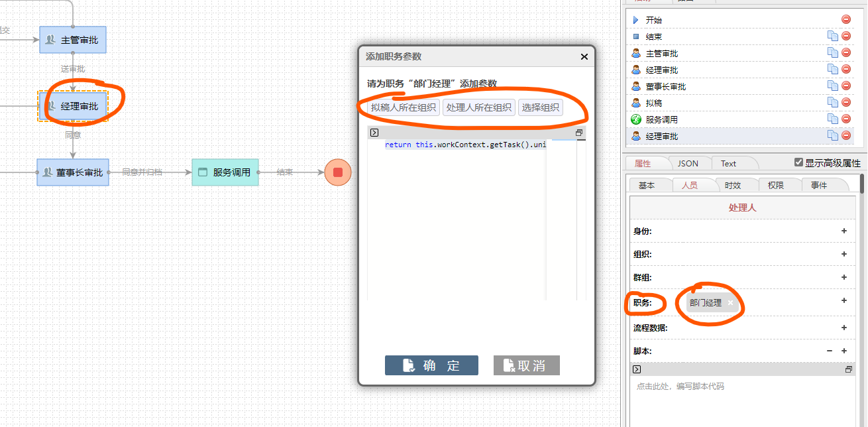Copy the non-highlighted 经理审批 activity under 主管审批

(x=833, y=70)
